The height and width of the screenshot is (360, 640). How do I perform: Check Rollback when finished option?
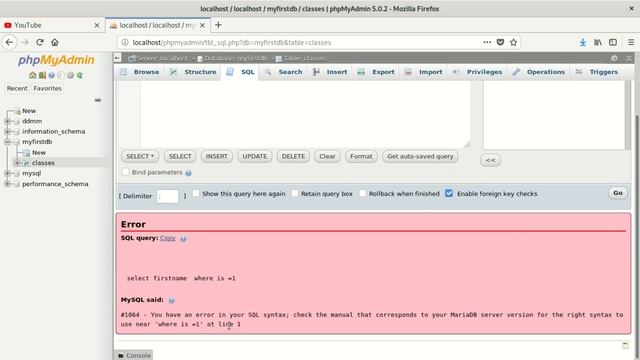click(x=362, y=193)
